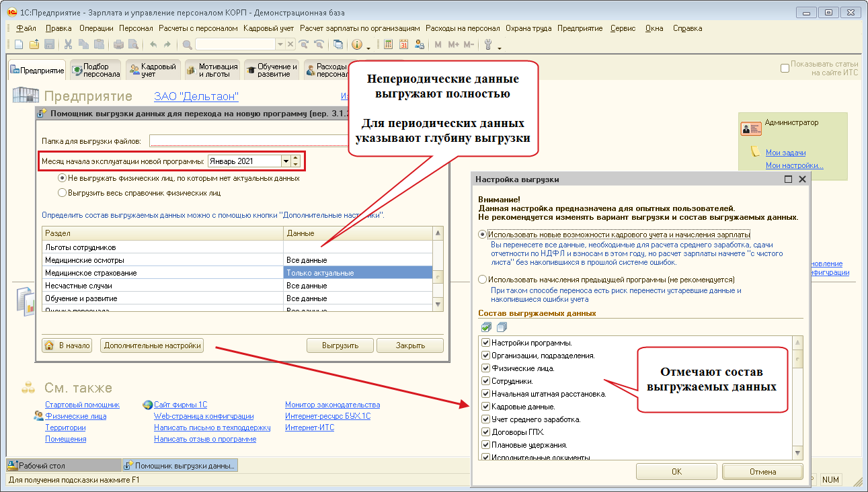Click the magnifier search icon in toolbar
The image size is (868, 492).
187,44
